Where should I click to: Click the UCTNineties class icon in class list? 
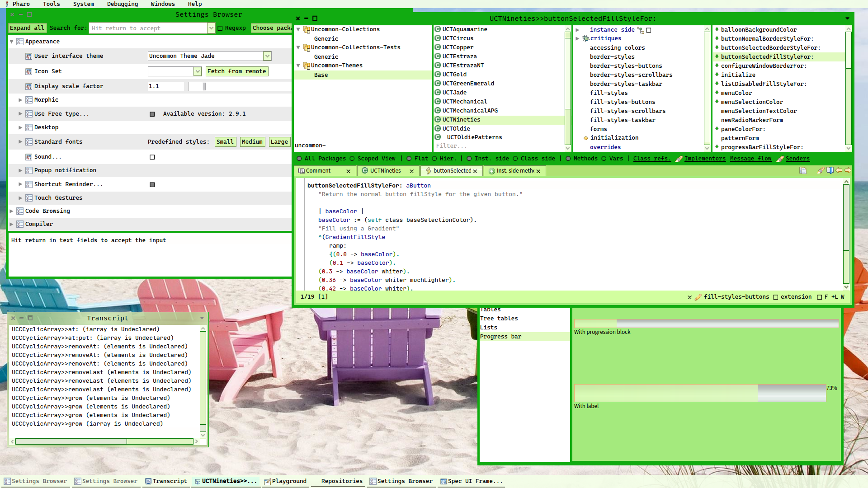tap(438, 120)
